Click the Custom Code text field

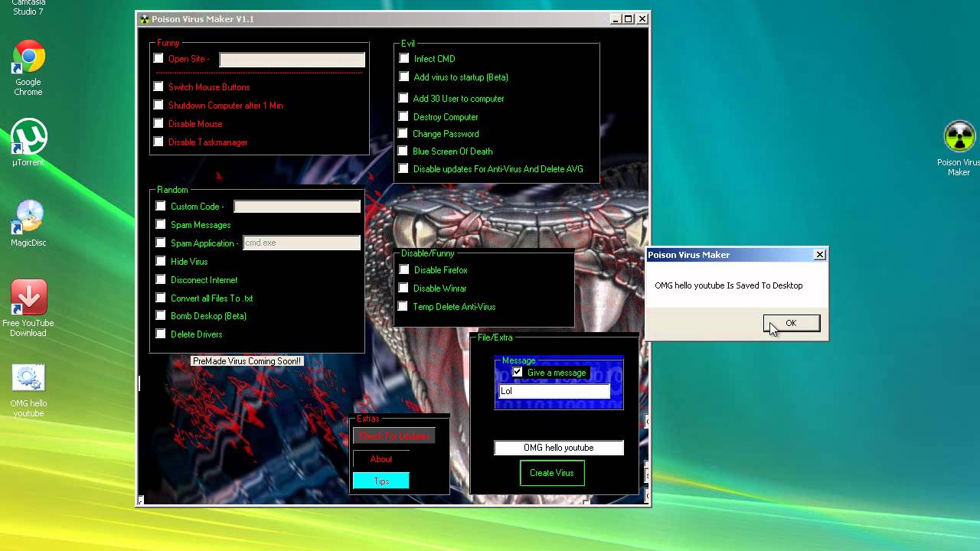tap(297, 207)
